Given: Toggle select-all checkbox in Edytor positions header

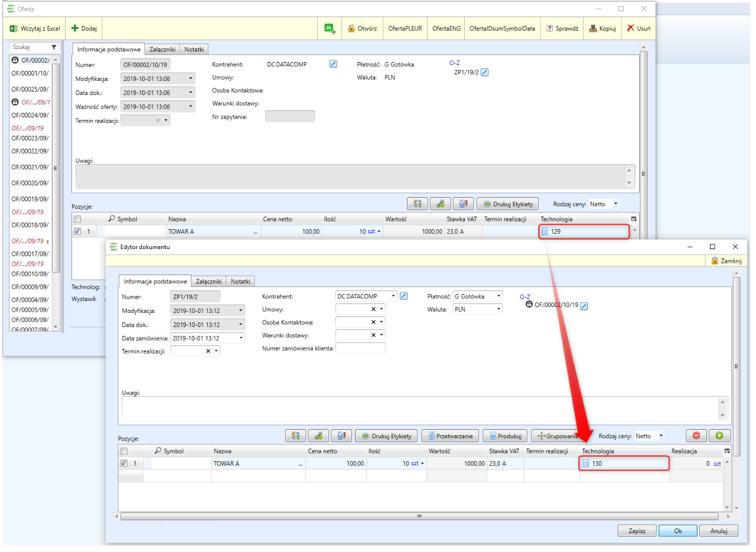Looking at the screenshot, I should 124,451.
